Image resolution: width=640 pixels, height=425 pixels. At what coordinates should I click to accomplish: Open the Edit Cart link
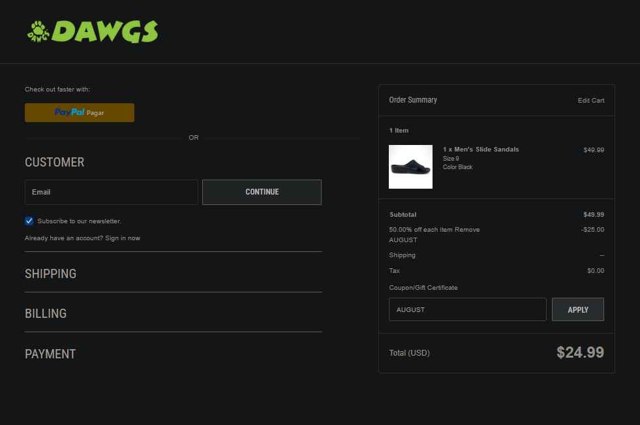click(591, 100)
